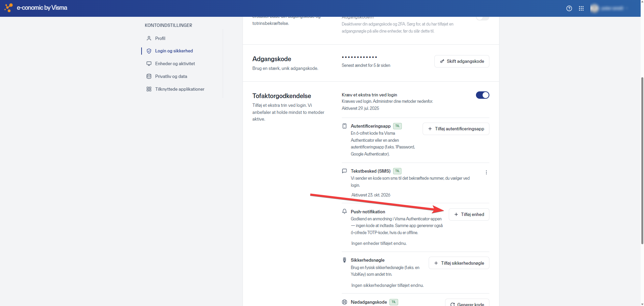Open the Tekstbesked (SMS) three-dot menu
Screen dimensions: 644x306
tap(486, 172)
